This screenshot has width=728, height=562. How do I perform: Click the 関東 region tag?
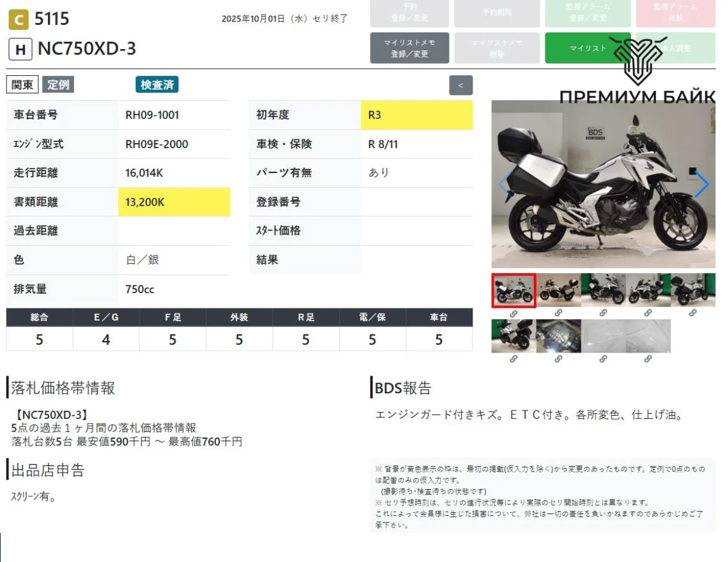pos(22,85)
